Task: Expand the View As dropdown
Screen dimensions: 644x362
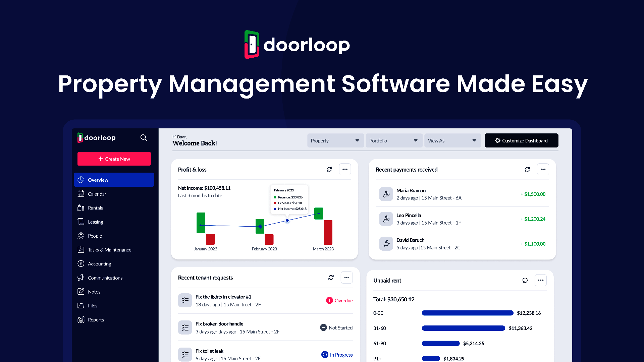Action: pyautogui.click(x=452, y=140)
